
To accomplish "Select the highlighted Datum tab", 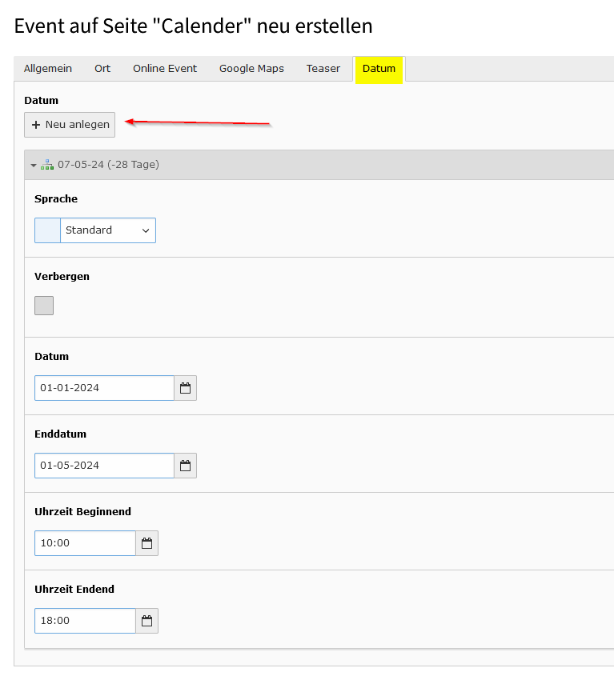I will coord(379,69).
